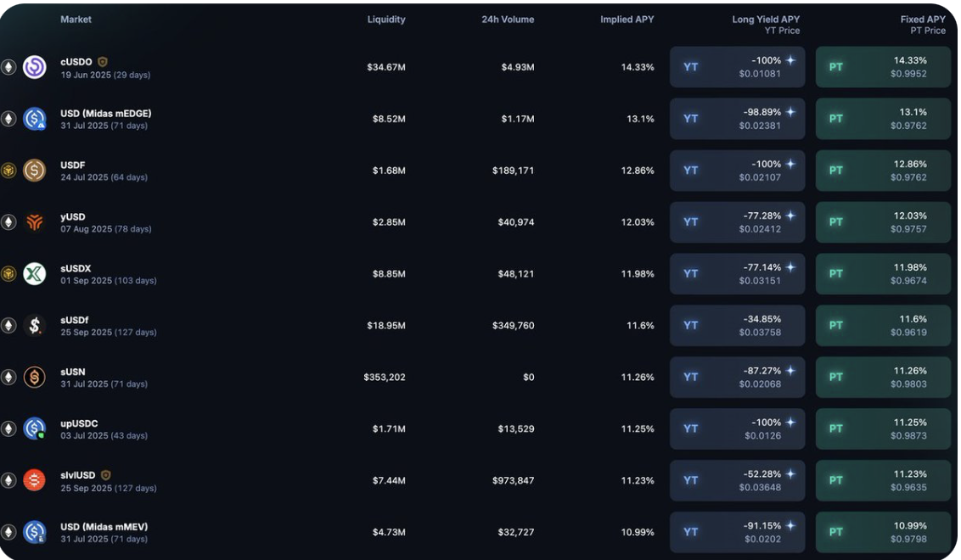Screen dimensions: 961x560
Task: Click the cUSDO token icon
Action: 34,67
